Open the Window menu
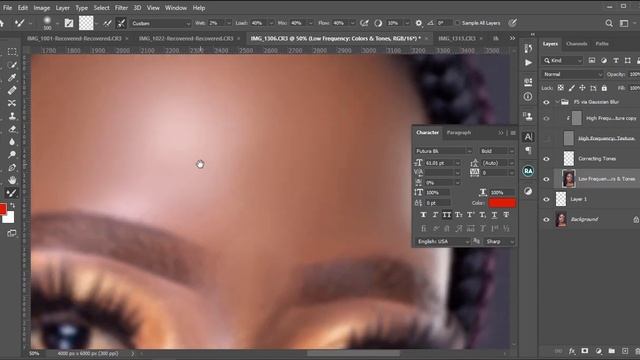640x360 pixels. (x=176, y=8)
